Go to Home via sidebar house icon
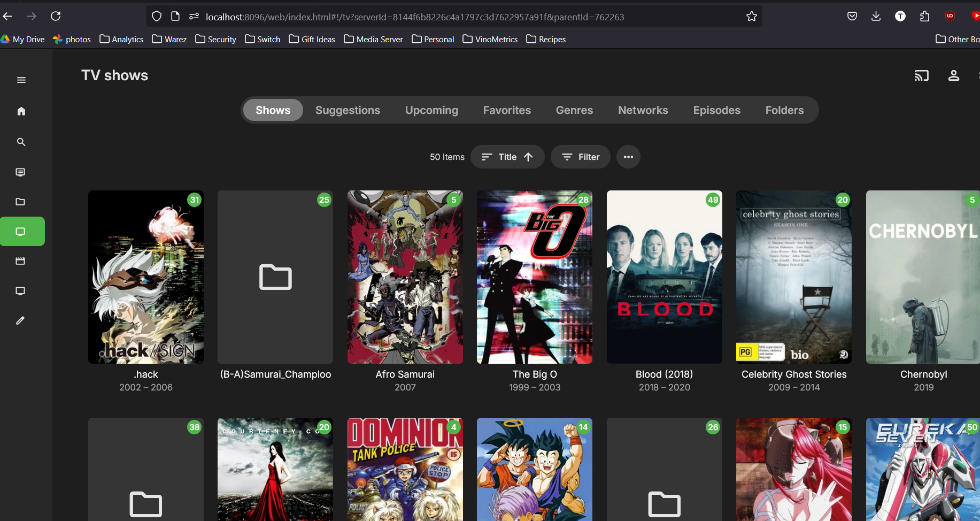Image resolution: width=980 pixels, height=521 pixels. coord(21,111)
